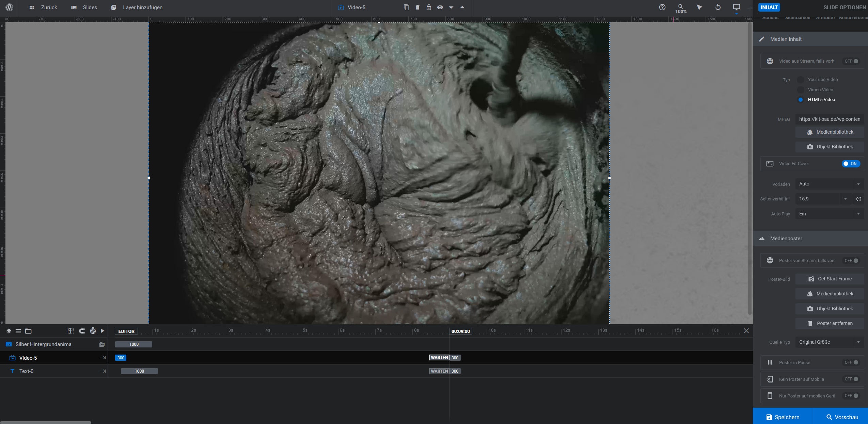Screen dimensions: 868x424
Task: Click the 1000 animation bar on Text-0 track
Action: click(139, 371)
